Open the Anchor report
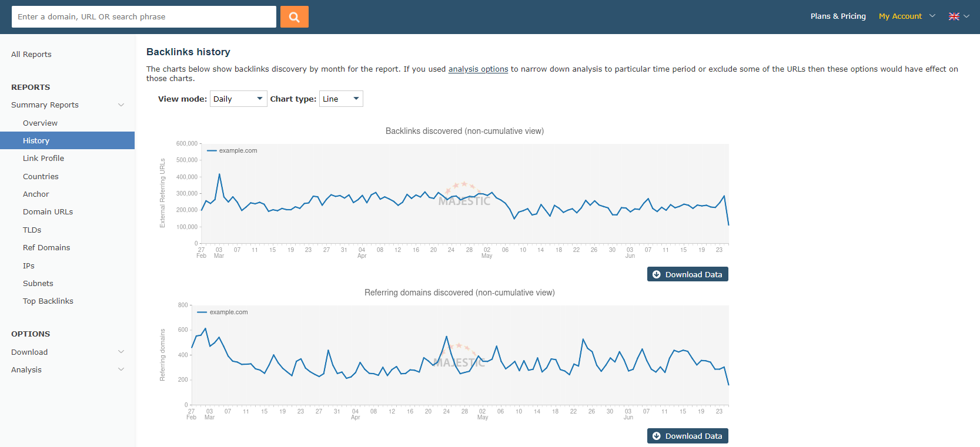The height and width of the screenshot is (447, 980). [36, 194]
